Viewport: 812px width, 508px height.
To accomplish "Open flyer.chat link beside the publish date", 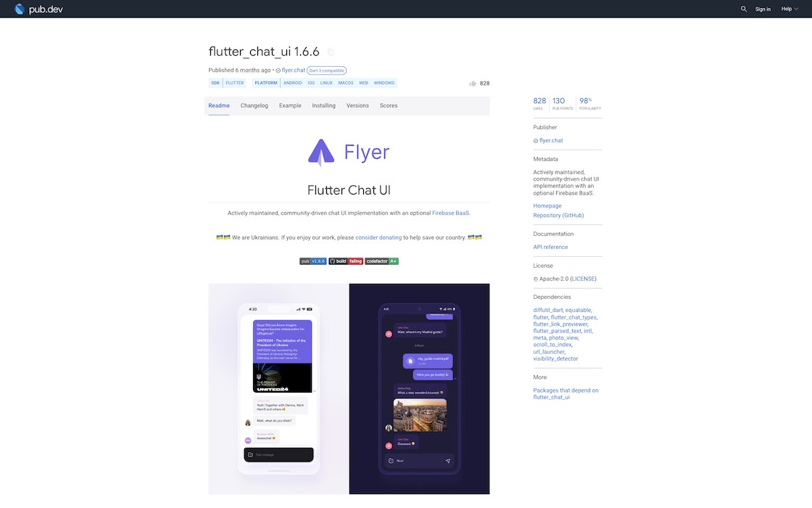I will 294,70.
